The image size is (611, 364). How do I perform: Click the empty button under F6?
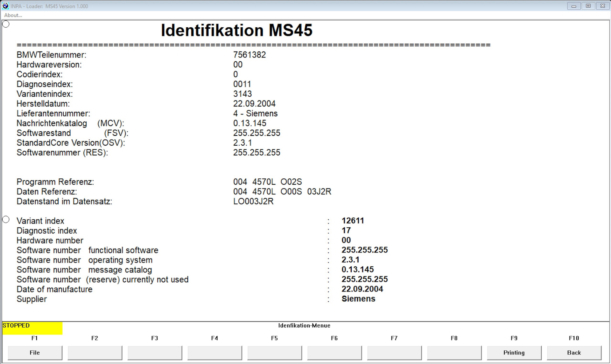coord(334,353)
